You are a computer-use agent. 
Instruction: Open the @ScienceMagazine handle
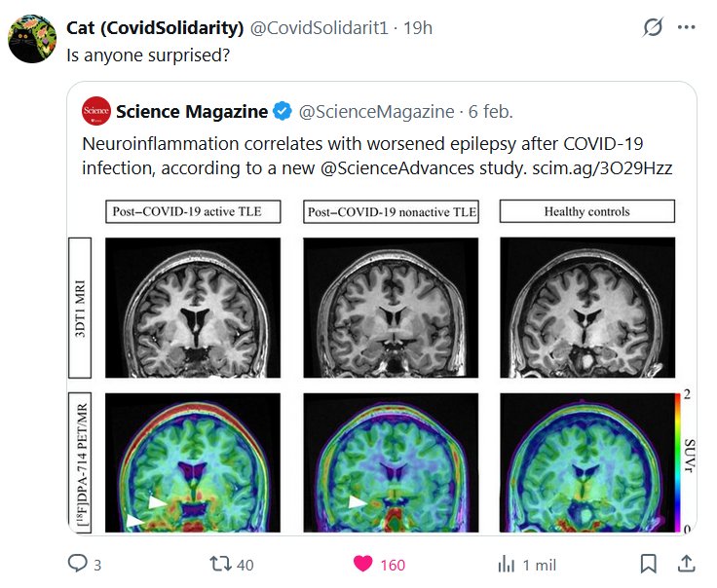376,112
